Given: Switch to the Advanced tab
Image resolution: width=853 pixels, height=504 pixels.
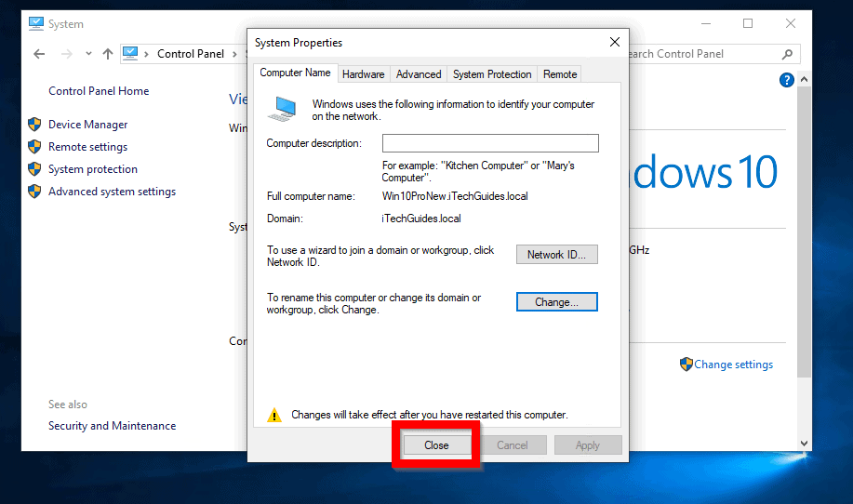Looking at the screenshot, I should 419,74.
